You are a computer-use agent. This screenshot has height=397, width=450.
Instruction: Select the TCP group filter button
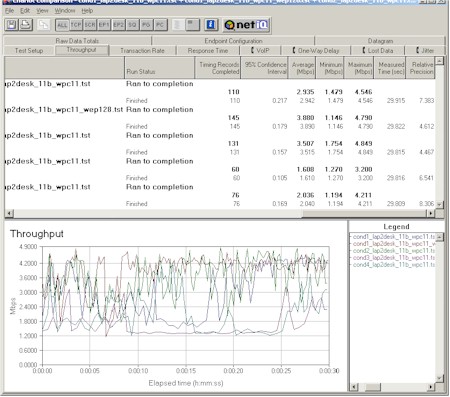76,25
